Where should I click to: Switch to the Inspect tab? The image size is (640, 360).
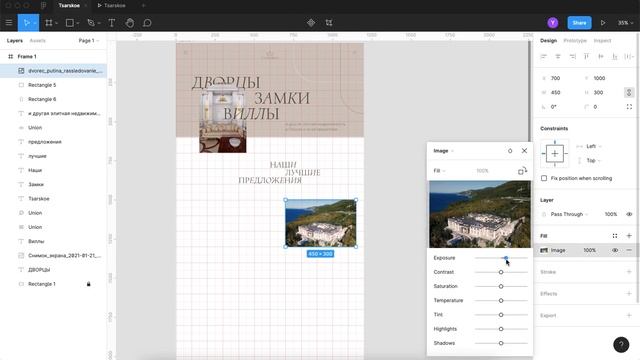[x=602, y=40]
